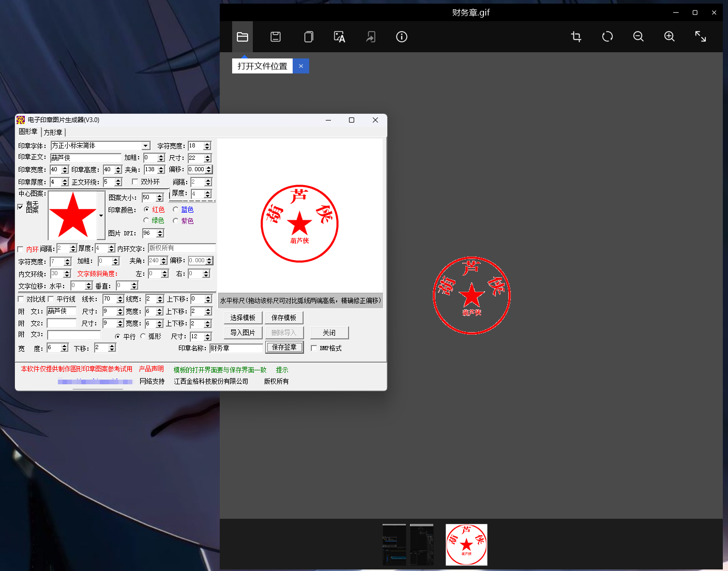Click the 网络支持 text
This screenshot has height=571, width=728.
click(152, 381)
